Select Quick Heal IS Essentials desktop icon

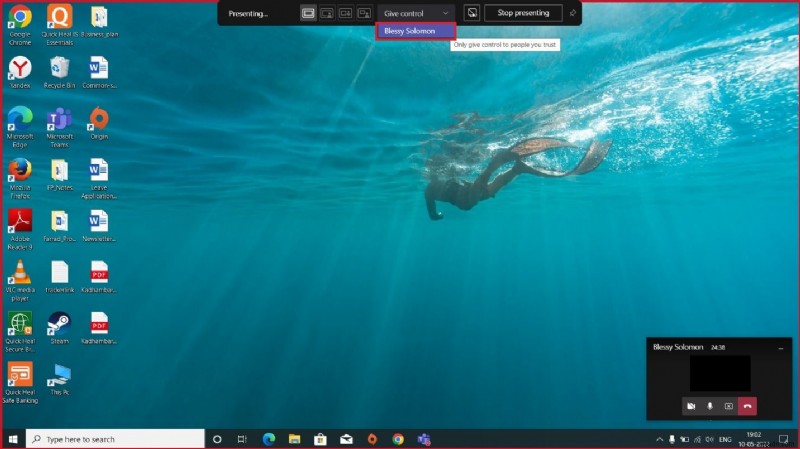pyautogui.click(x=60, y=24)
